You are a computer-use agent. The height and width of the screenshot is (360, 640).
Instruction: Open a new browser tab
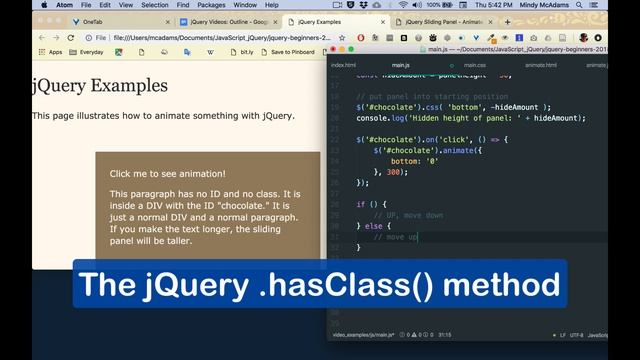pos(507,22)
